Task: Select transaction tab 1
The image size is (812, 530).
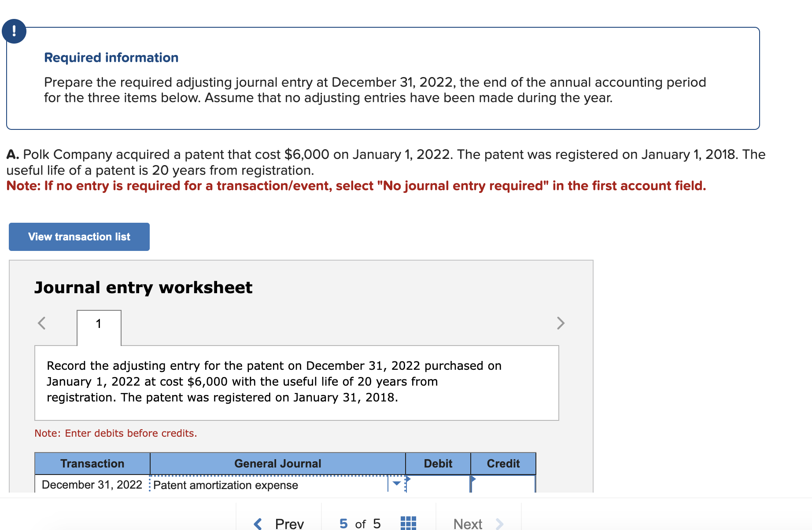Action: click(x=99, y=323)
